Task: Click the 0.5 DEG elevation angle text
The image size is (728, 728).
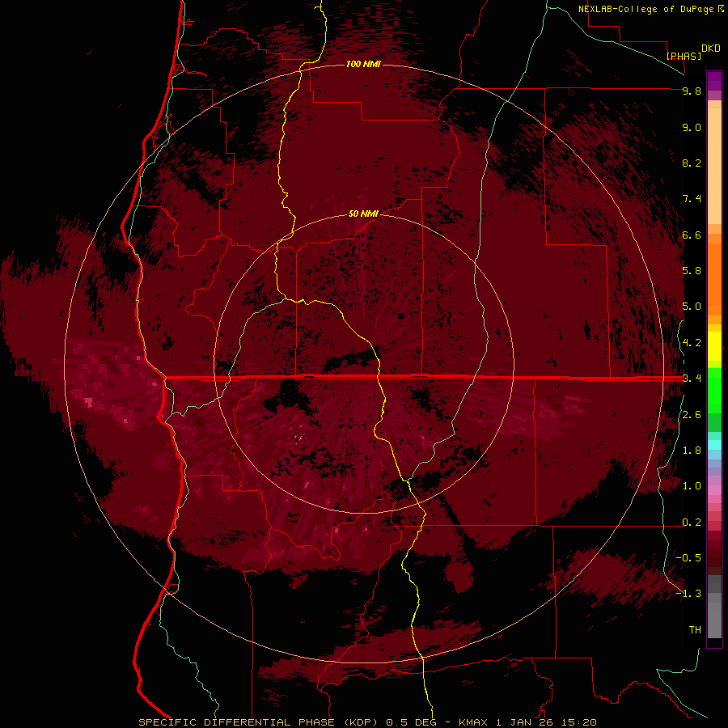Action: pos(410,722)
